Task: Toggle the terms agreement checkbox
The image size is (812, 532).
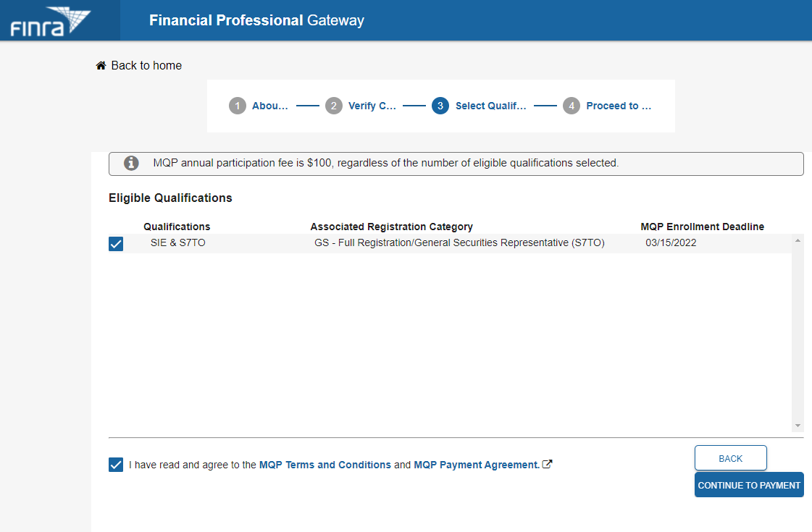Action: (116, 465)
